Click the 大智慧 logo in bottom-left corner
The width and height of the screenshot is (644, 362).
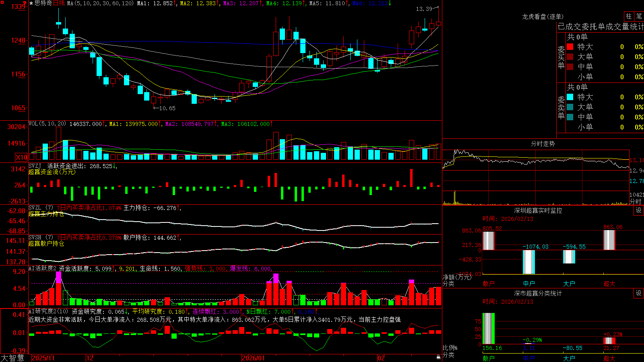pyautogui.click(x=12, y=358)
